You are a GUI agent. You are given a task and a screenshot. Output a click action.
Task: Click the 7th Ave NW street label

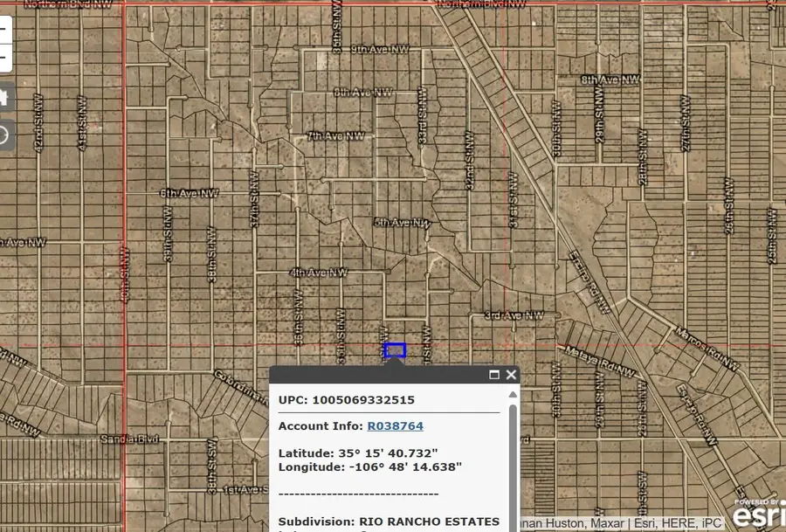[335, 136]
